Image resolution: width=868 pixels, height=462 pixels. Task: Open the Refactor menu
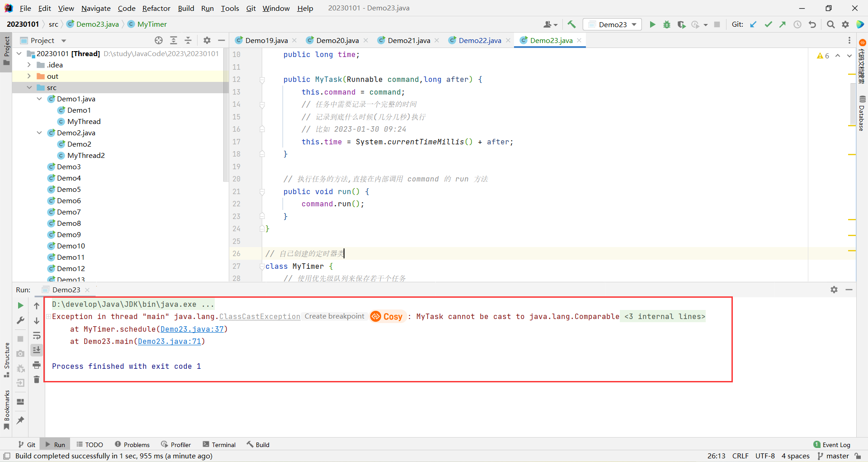click(156, 8)
